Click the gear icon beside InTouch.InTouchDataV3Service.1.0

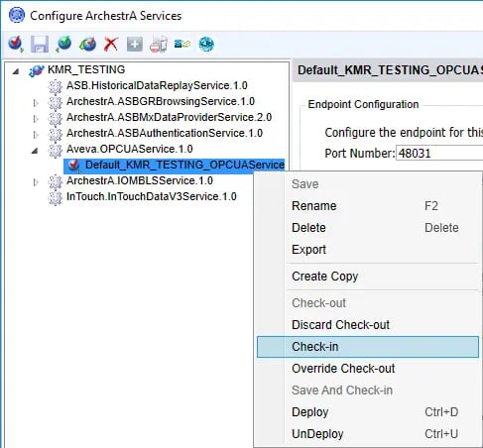pos(56,197)
